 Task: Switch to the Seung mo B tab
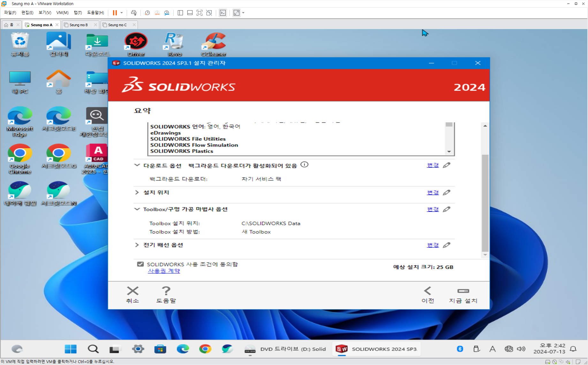click(79, 25)
